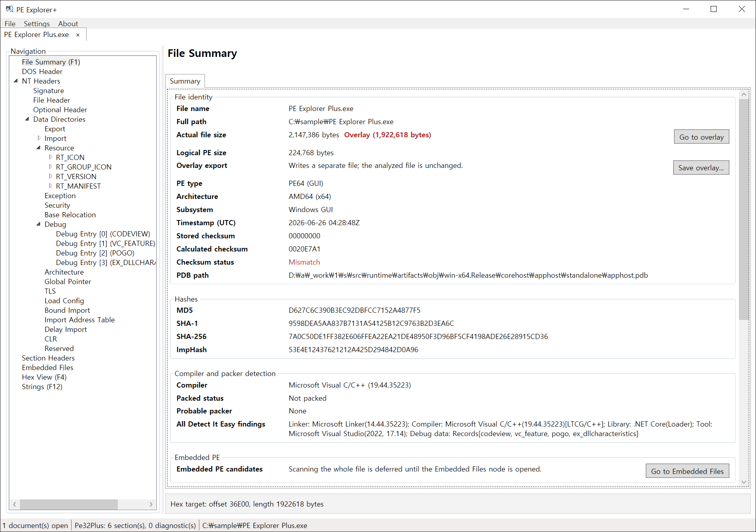Collapse the Data Directories tree node
756x532 pixels.
[27, 119]
